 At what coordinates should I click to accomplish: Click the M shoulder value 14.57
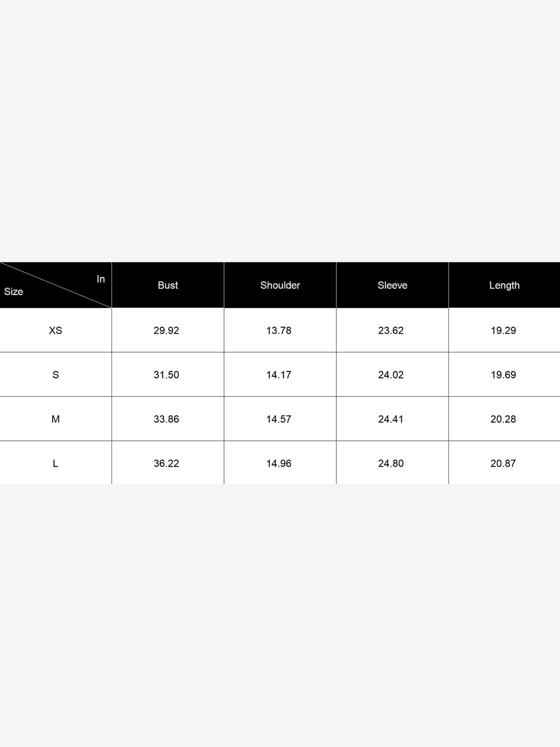[x=279, y=419]
